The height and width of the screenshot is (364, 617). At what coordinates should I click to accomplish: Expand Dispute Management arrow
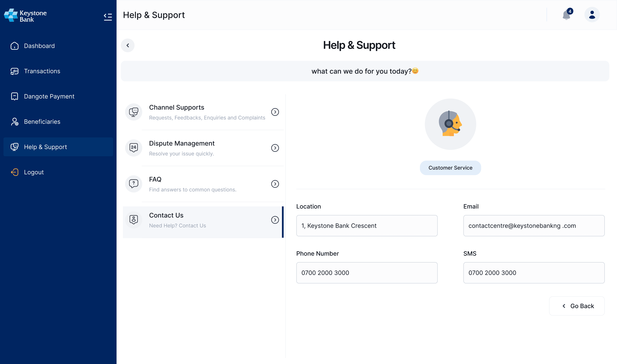(275, 148)
